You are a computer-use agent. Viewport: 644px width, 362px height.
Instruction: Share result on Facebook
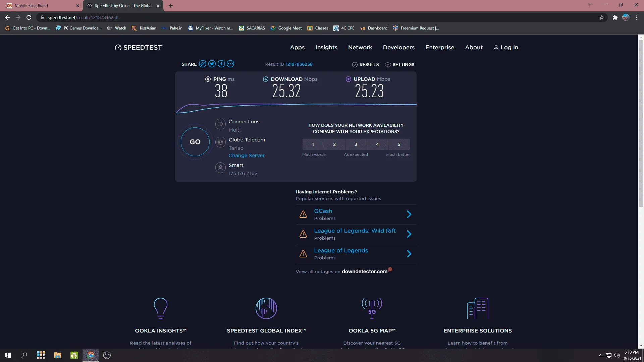[221, 64]
